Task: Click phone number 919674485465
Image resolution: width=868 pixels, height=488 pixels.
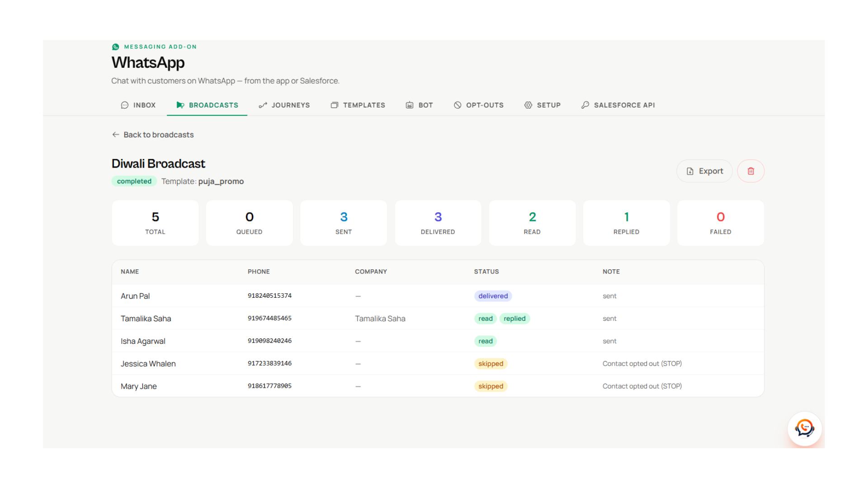Action: [x=270, y=318]
